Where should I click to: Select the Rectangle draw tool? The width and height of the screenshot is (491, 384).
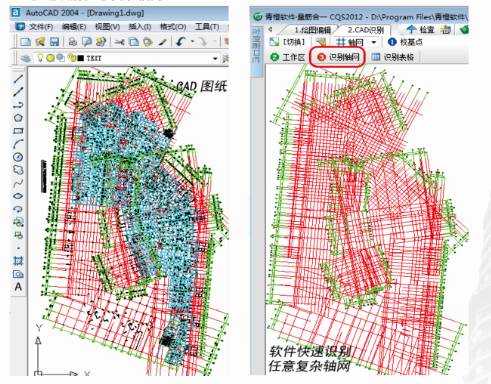(x=18, y=131)
